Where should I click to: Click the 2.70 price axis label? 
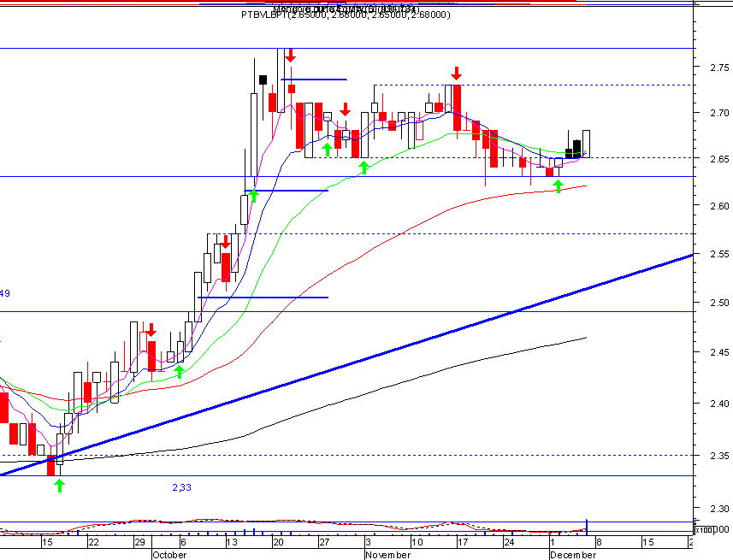[x=719, y=113]
